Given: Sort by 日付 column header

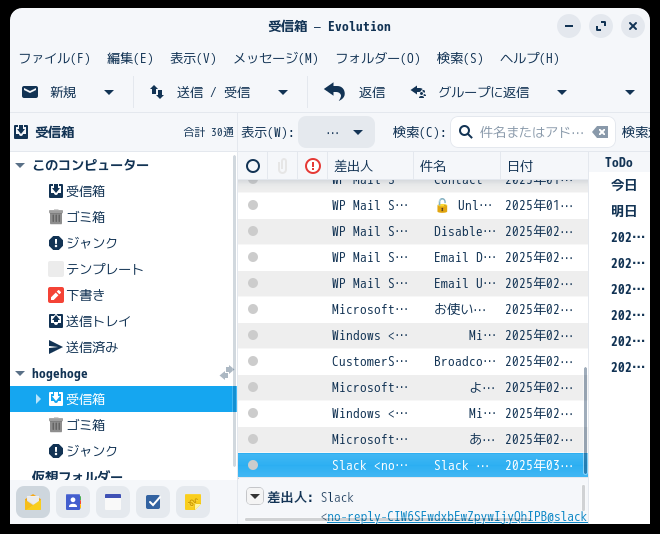Looking at the screenshot, I should [544, 166].
